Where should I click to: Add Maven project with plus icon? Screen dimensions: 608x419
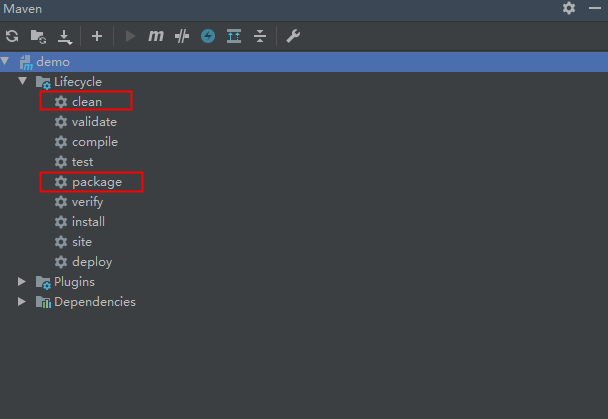(x=97, y=36)
